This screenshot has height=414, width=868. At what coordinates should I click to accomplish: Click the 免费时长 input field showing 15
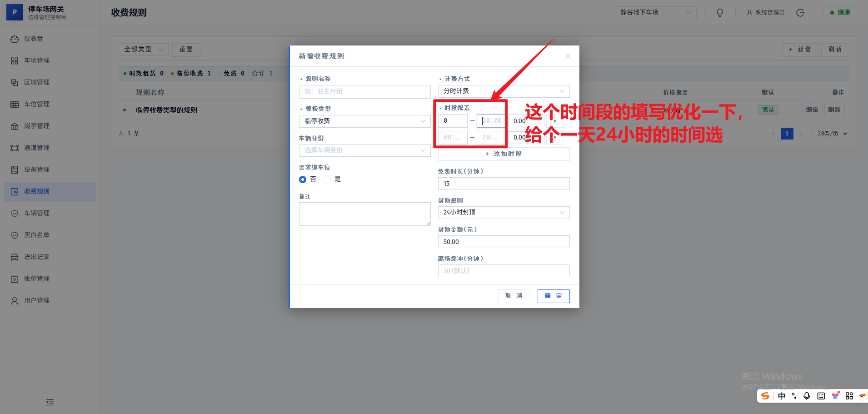[503, 184]
